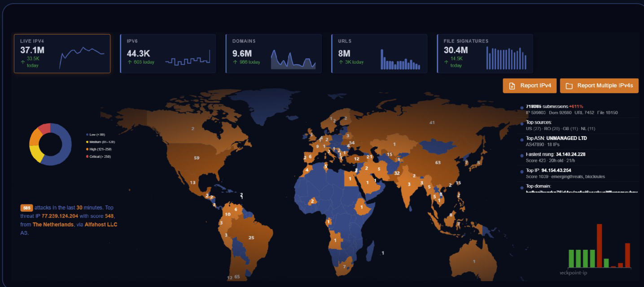The width and height of the screenshot is (644, 287).
Task: Click the bullet beside 'Top IP'
Action: 521,172
